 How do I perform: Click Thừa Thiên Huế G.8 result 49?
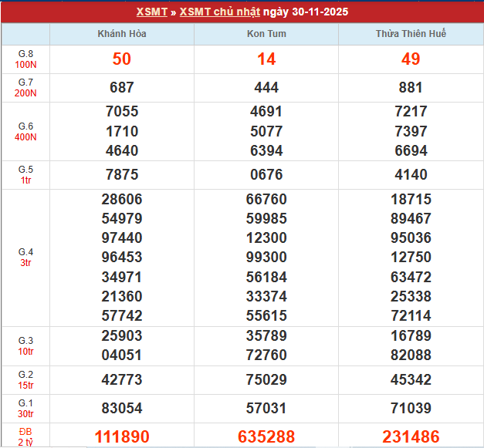(x=411, y=59)
